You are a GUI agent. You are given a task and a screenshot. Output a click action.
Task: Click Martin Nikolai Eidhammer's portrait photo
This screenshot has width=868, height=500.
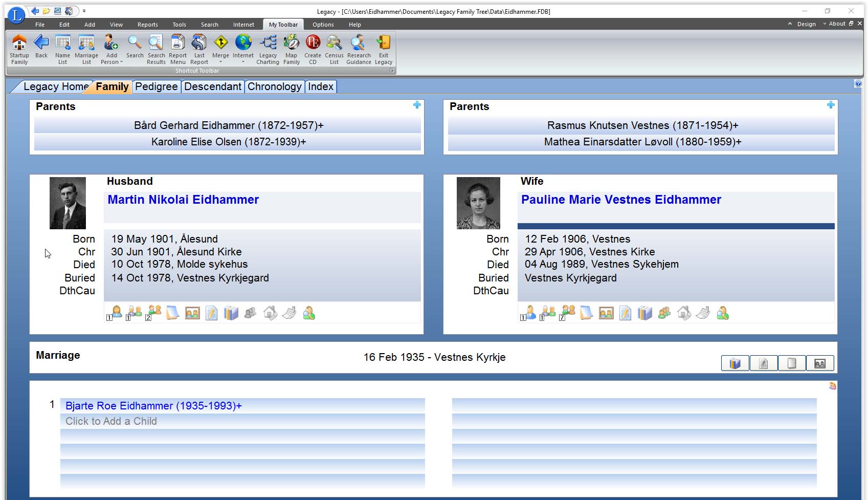click(68, 203)
